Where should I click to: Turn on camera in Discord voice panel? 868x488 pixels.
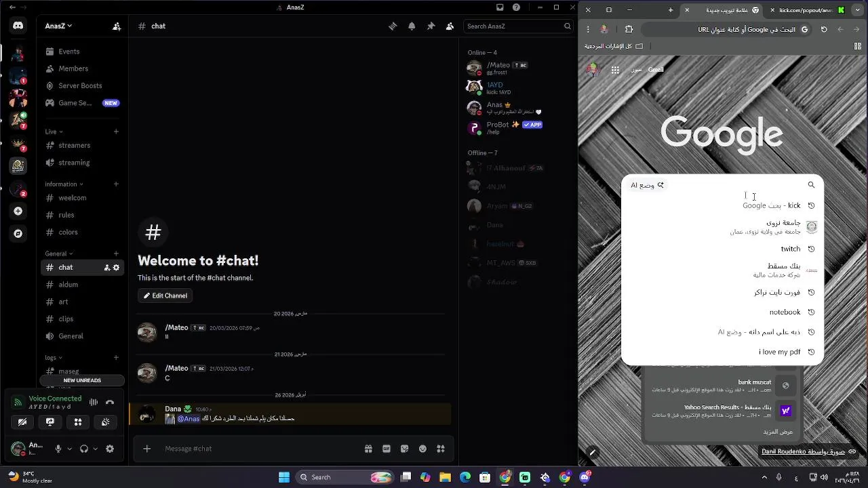(x=22, y=422)
